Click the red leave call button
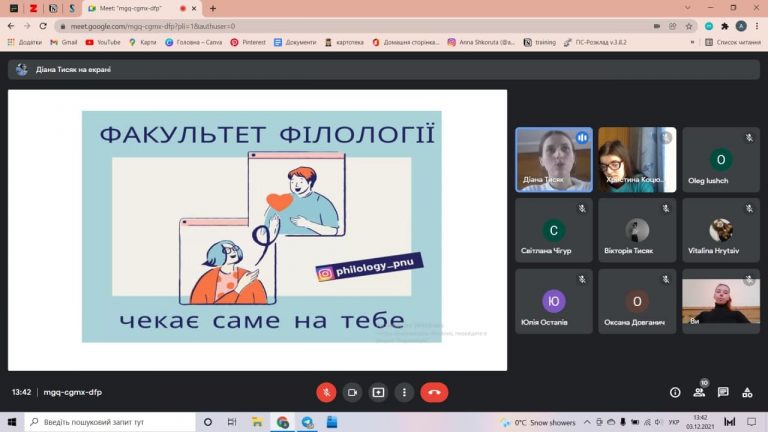 (434, 392)
